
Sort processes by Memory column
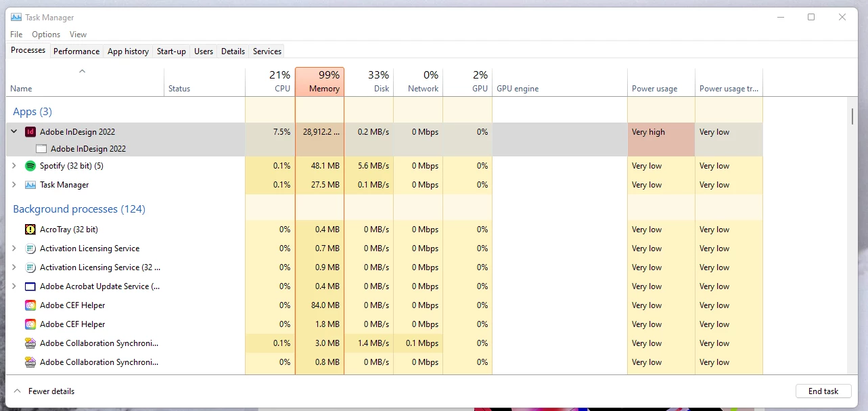(x=320, y=82)
